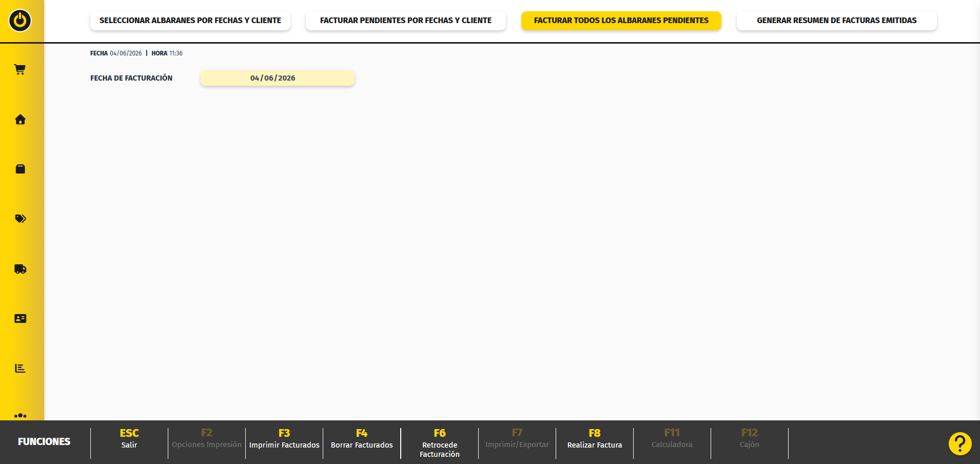This screenshot has height=464, width=980.
Task: Click F6 Retrocede Facturación
Action: click(x=440, y=443)
